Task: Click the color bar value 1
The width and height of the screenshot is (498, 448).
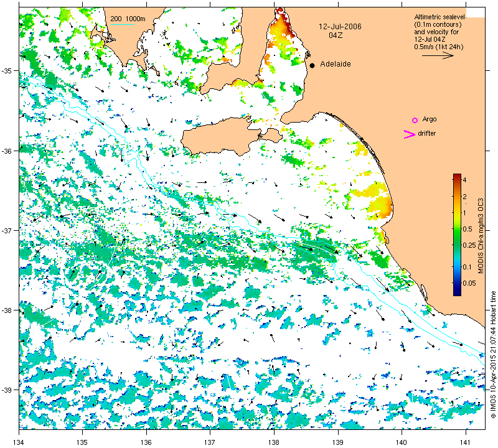Action: coord(464,213)
